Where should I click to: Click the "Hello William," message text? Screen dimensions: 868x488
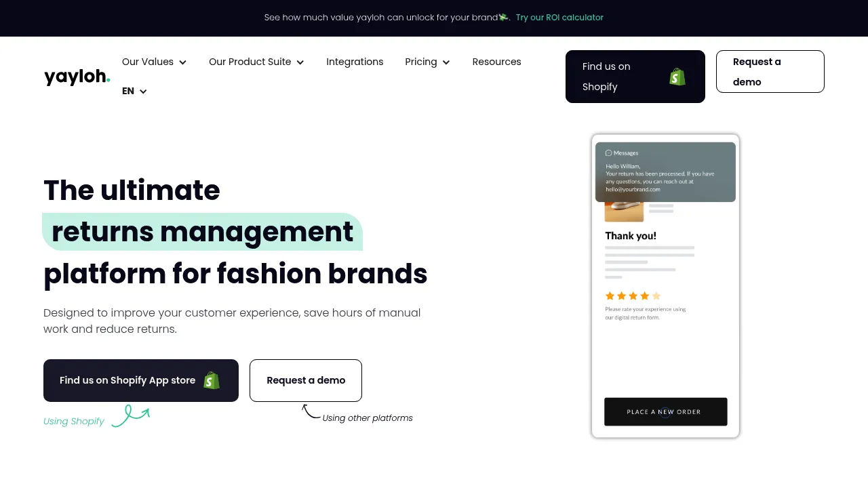click(623, 166)
